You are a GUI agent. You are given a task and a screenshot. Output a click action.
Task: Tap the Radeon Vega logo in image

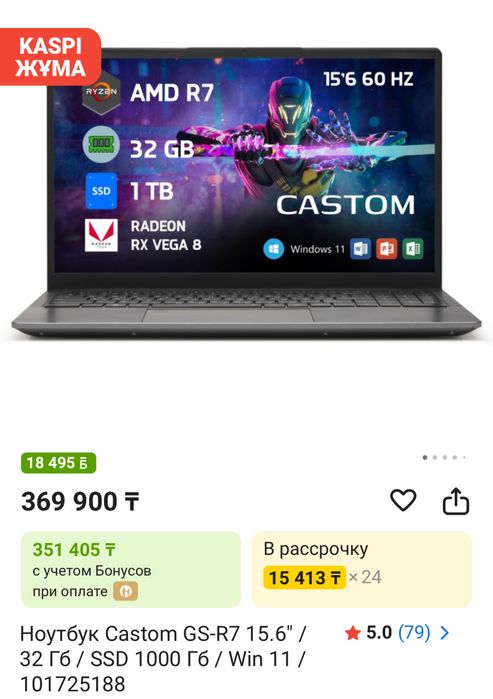coord(101,235)
